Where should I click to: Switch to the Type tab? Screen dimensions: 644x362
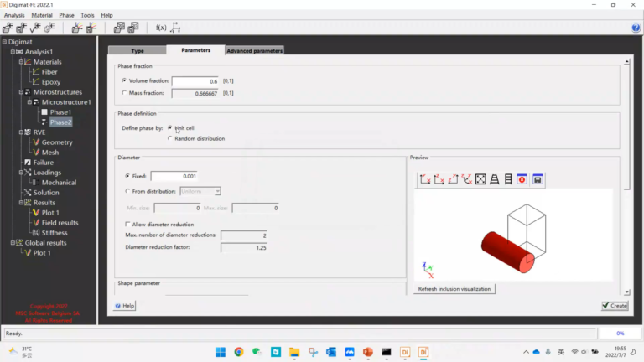pos(138,50)
